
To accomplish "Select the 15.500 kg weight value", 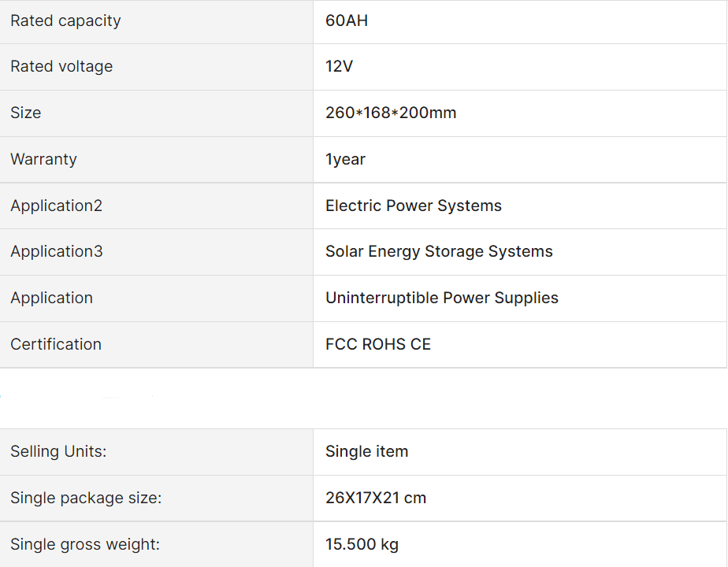I will point(362,544).
